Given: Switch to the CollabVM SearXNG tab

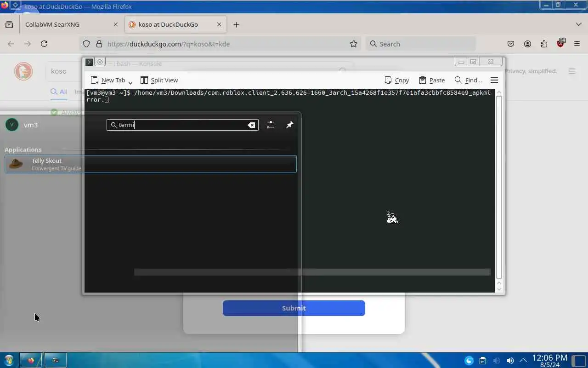Looking at the screenshot, I should (67, 24).
